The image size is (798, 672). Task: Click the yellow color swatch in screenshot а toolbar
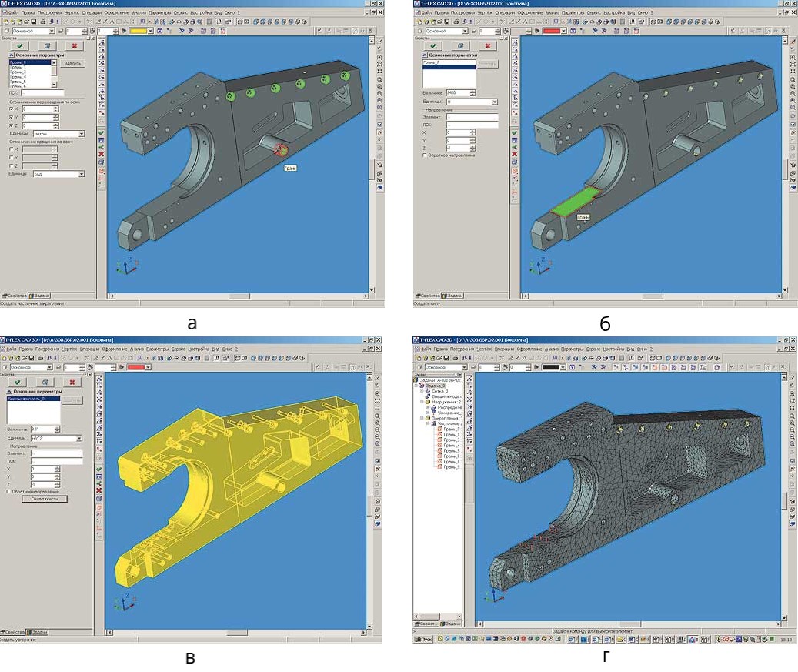tap(139, 32)
